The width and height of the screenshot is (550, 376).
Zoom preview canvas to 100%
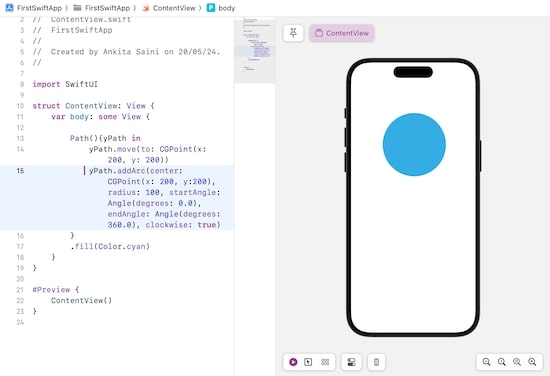(x=502, y=362)
